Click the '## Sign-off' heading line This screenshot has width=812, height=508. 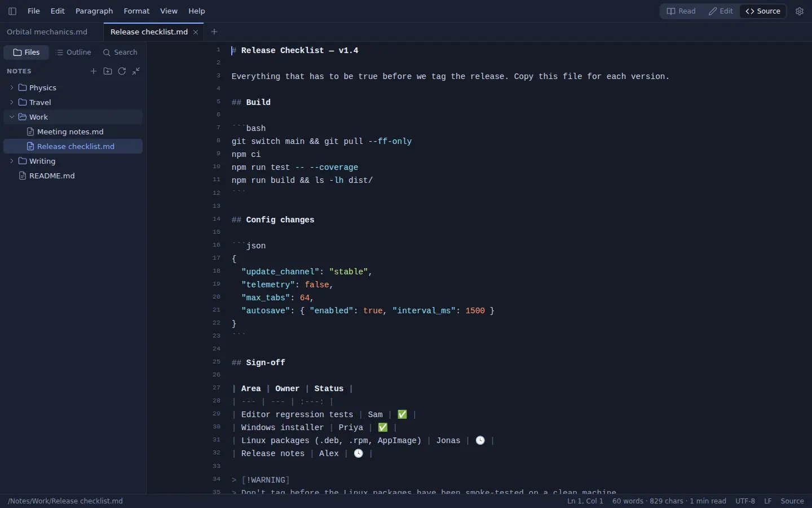[258, 362]
